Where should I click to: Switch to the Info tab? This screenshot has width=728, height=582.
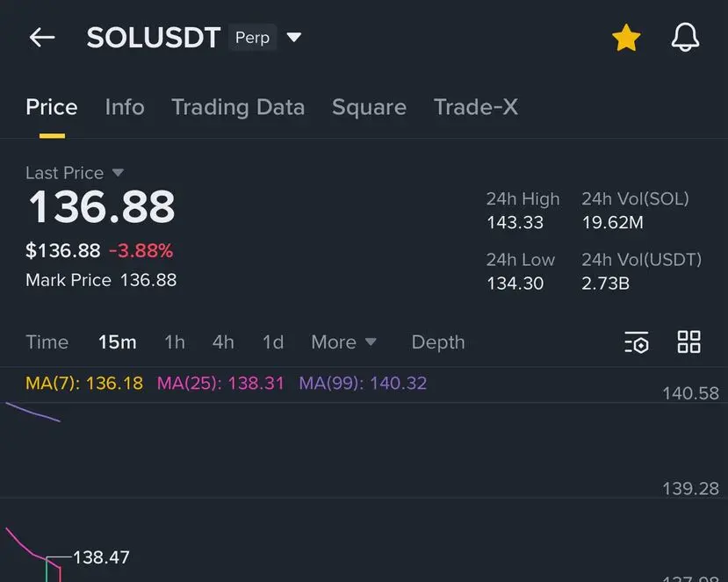(125, 107)
